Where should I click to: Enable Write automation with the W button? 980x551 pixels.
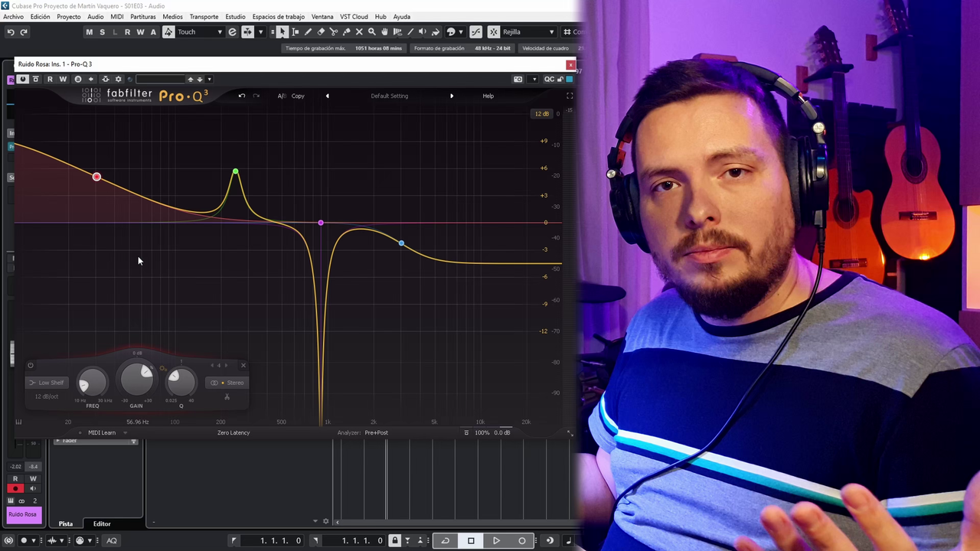pyautogui.click(x=141, y=31)
